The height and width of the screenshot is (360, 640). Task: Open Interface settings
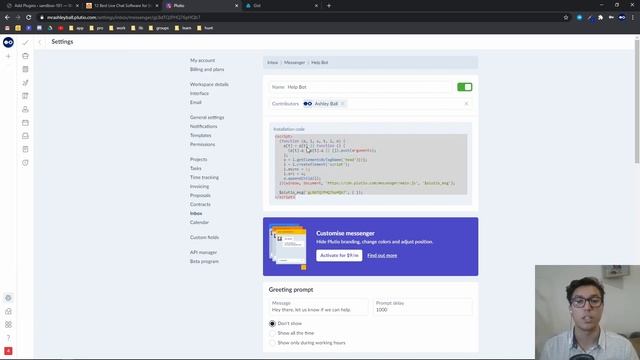[200, 93]
